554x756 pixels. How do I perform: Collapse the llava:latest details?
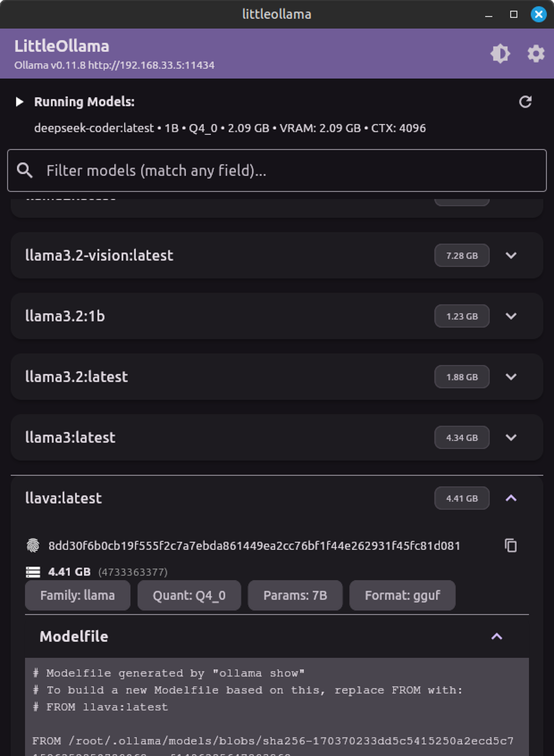tap(511, 498)
